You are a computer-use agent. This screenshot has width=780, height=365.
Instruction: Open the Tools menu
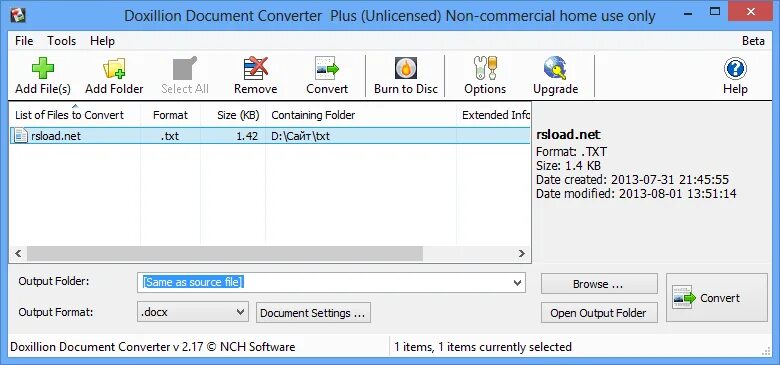[x=62, y=41]
